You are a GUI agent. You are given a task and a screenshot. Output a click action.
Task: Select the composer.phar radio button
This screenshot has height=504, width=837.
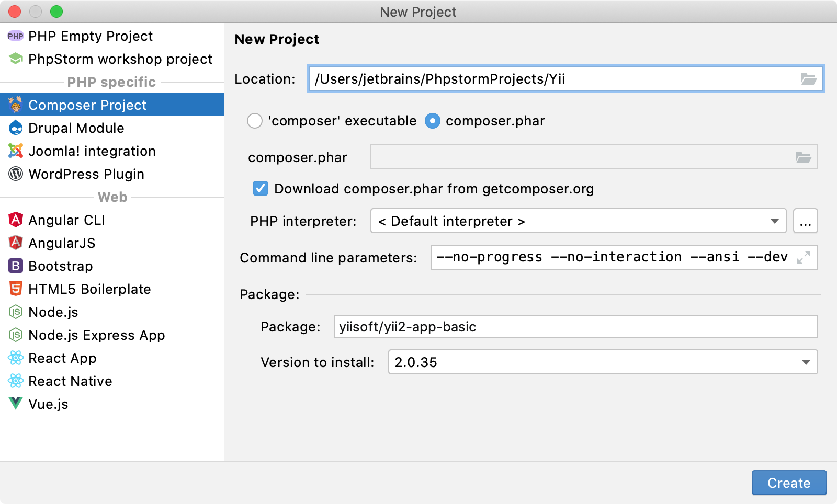[x=433, y=121]
